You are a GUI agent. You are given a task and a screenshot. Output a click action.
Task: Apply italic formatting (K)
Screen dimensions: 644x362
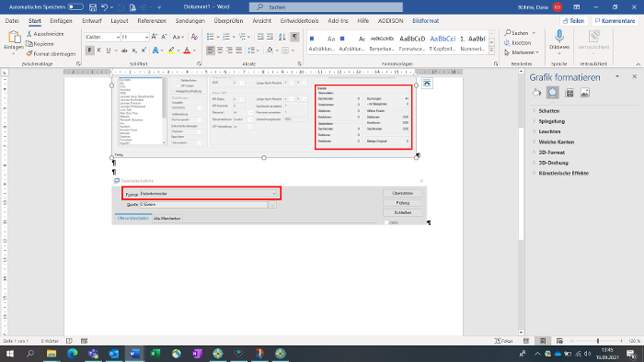[x=99, y=51]
